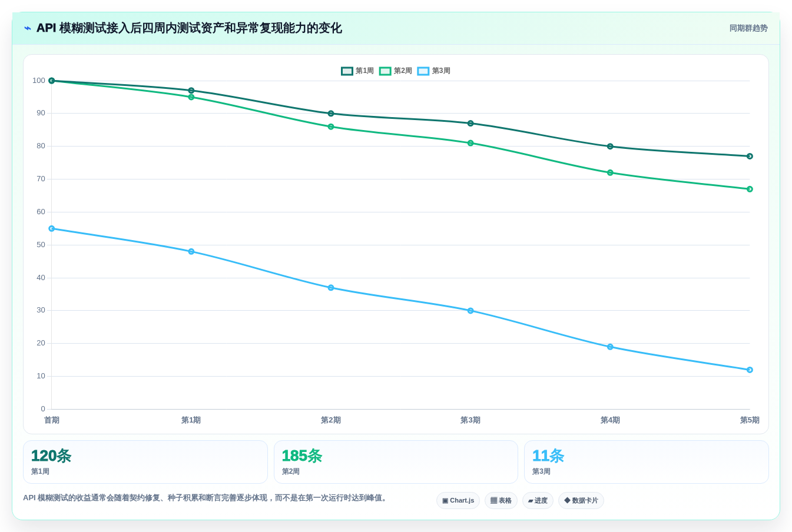Click the 首期 x-axis label

point(52,420)
